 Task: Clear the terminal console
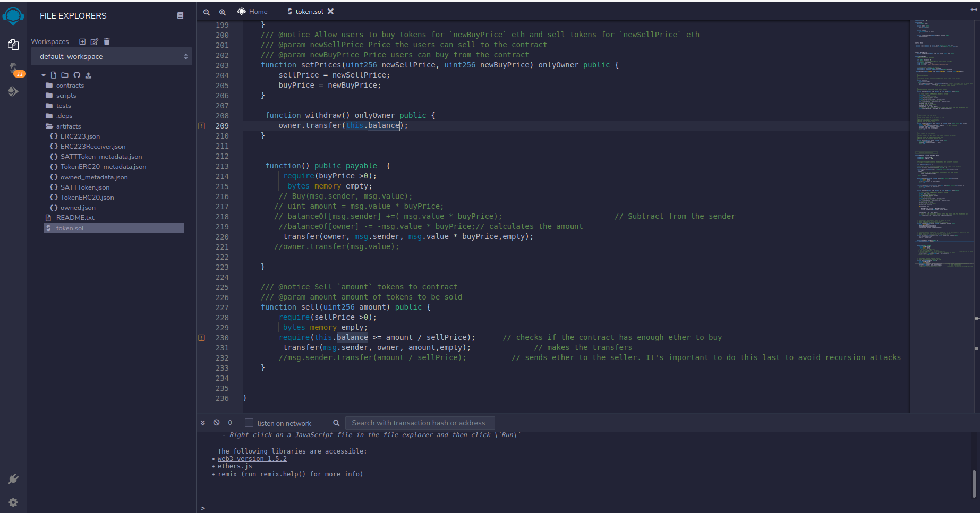click(x=216, y=423)
